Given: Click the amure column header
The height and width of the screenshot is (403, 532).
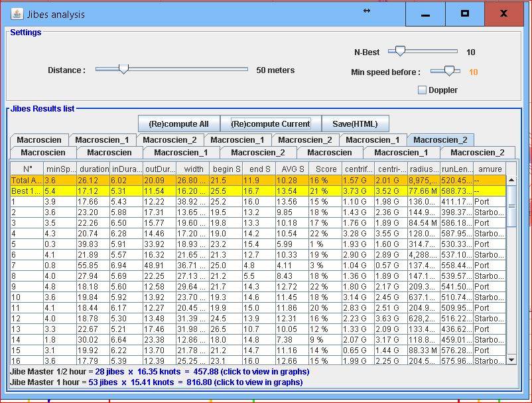Looking at the screenshot, I should coord(489,169).
